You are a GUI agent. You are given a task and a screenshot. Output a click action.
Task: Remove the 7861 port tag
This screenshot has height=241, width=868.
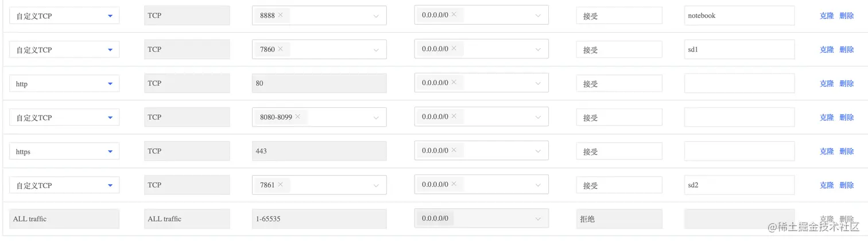click(x=280, y=185)
